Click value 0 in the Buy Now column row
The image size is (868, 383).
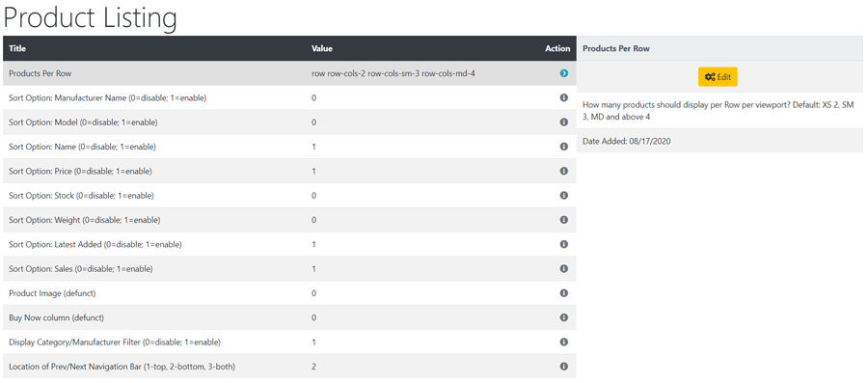313,318
